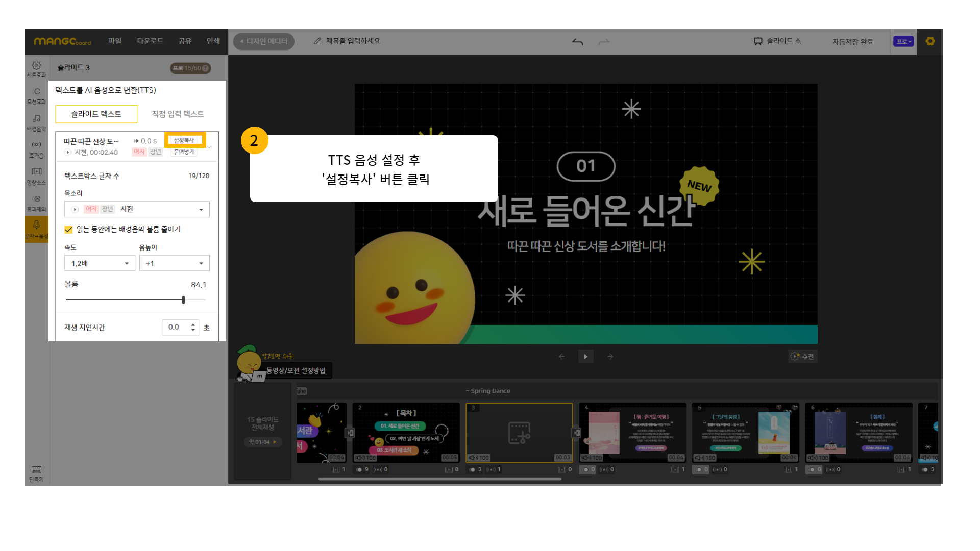The width and height of the screenshot is (980, 551).
Task: Open the 공유 menu
Action: 185,41
